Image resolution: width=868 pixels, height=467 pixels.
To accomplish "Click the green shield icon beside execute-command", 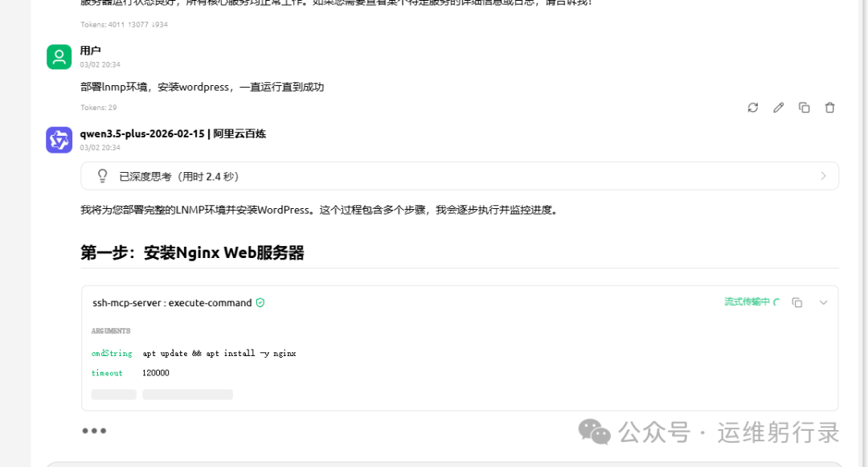I will click(x=260, y=303).
